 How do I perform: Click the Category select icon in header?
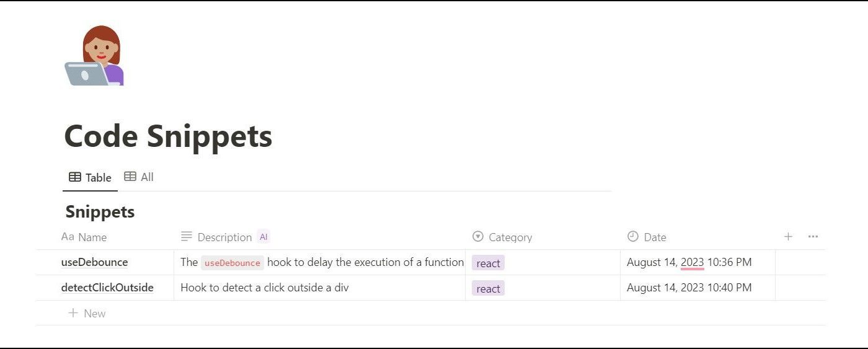477,236
